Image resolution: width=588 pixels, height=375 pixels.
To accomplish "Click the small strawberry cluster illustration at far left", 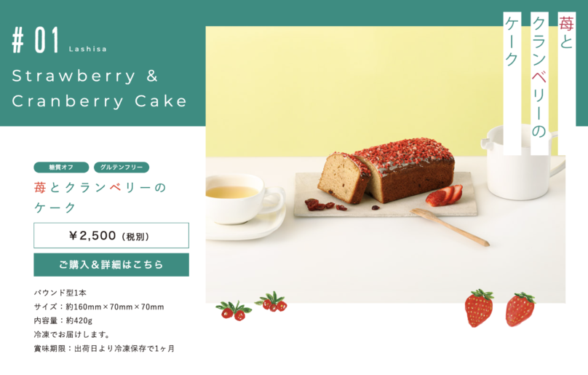I will click(x=234, y=310).
